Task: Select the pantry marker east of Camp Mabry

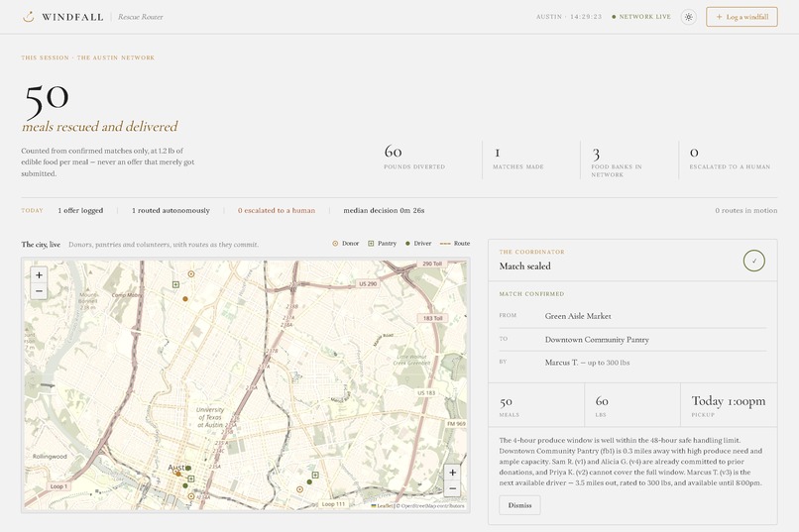Action: [175, 284]
